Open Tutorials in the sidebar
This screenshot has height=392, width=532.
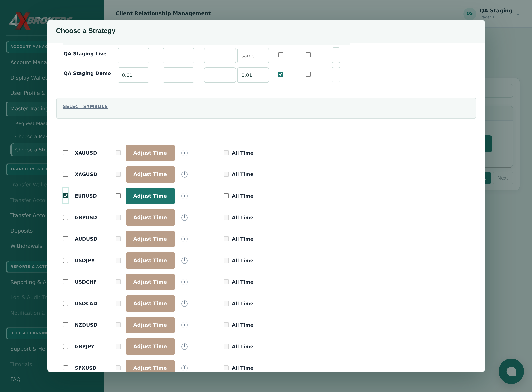[21, 364]
